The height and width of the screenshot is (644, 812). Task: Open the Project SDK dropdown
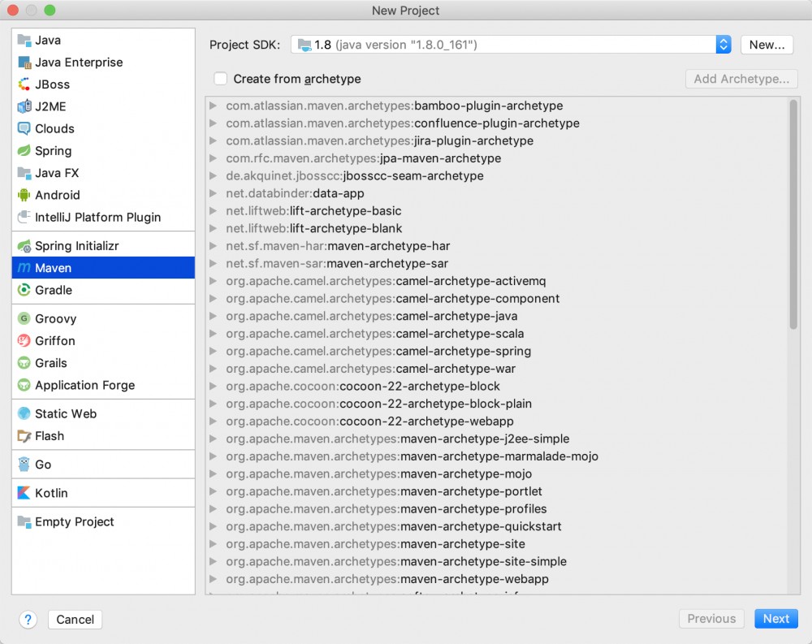(x=503, y=45)
